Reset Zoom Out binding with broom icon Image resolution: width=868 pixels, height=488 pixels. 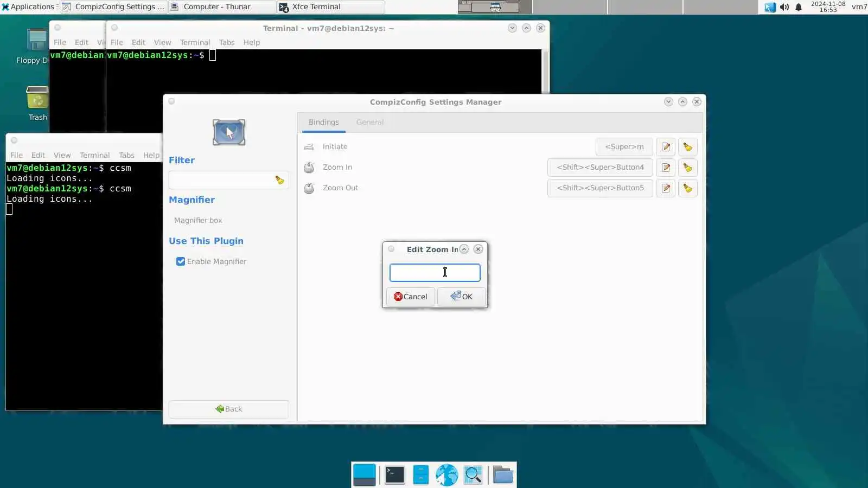click(687, 188)
